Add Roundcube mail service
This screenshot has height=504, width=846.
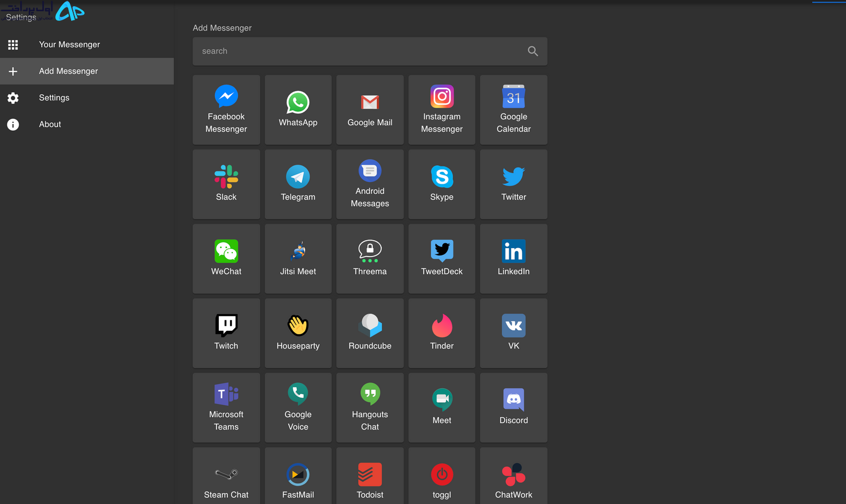point(370,333)
